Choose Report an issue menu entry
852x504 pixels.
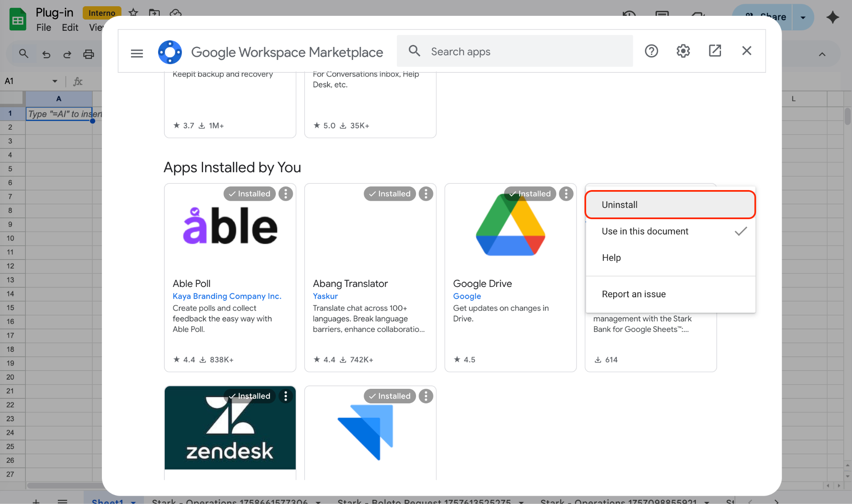pyautogui.click(x=634, y=294)
